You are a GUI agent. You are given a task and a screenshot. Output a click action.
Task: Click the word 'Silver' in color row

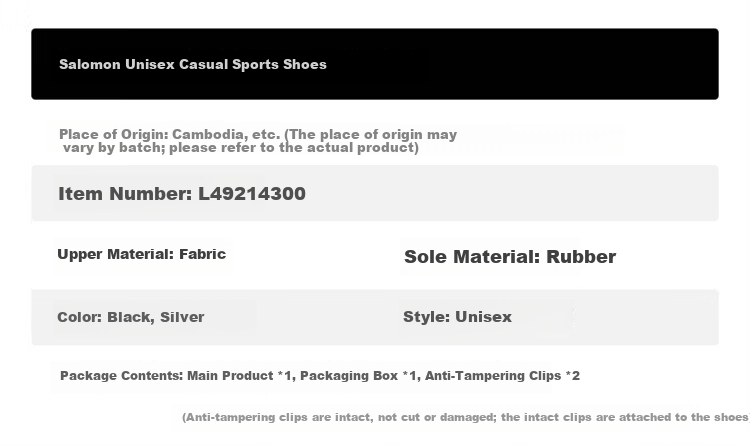click(x=182, y=317)
